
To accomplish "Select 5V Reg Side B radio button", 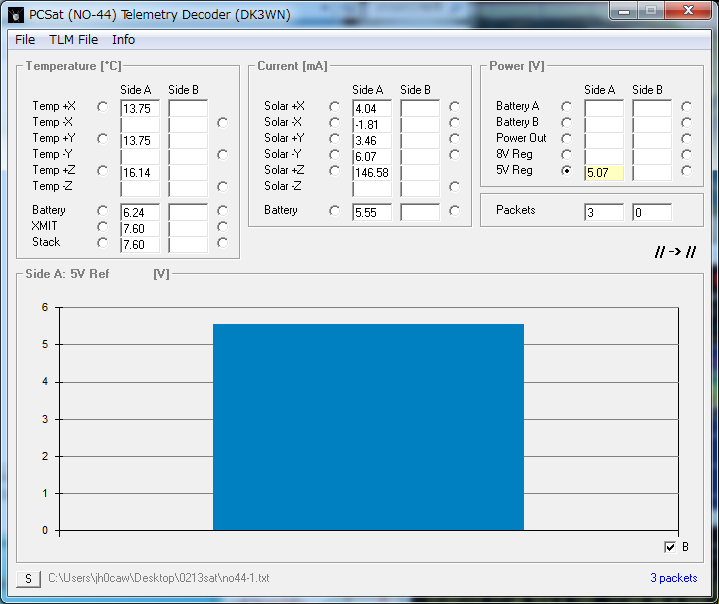I will pyautogui.click(x=686, y=171).
